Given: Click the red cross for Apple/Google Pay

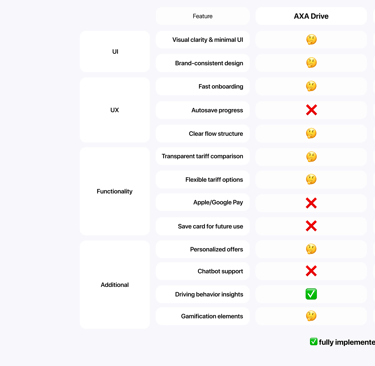Looking at the screenshot, I should pyautogui.click(x=311, y=203).
